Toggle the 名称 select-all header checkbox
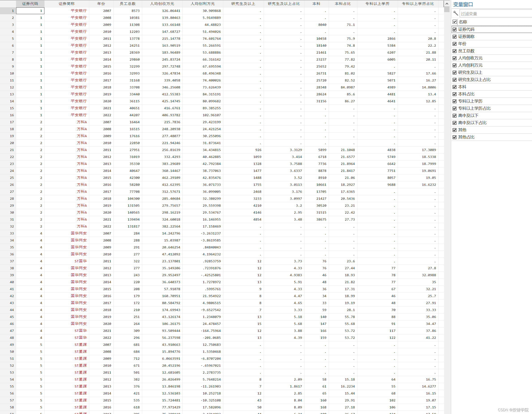The width and height of the screenshot is (532, 414). pyautogui.click(x=454, y=22)
